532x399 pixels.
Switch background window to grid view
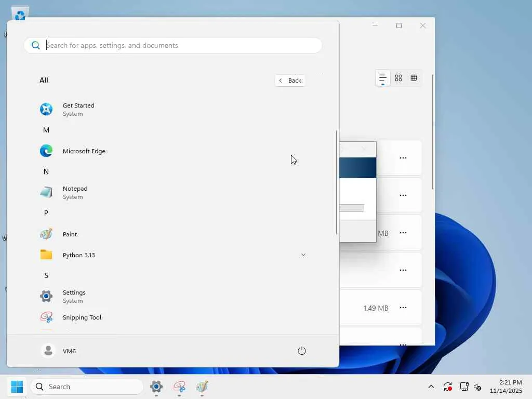(398, 78)
